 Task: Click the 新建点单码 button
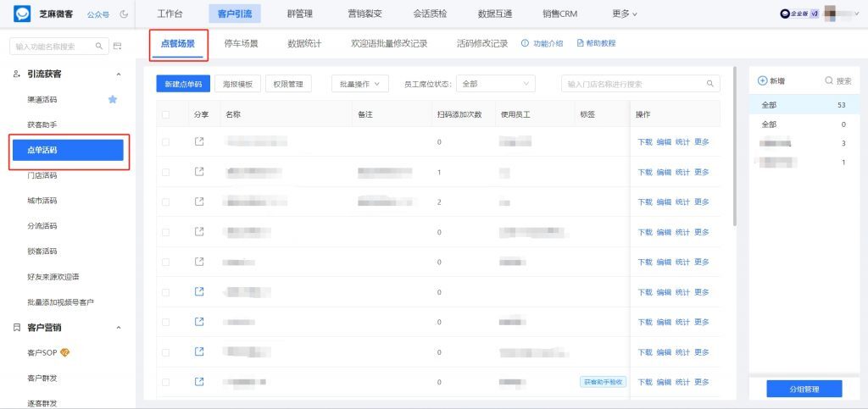(183, 84)
